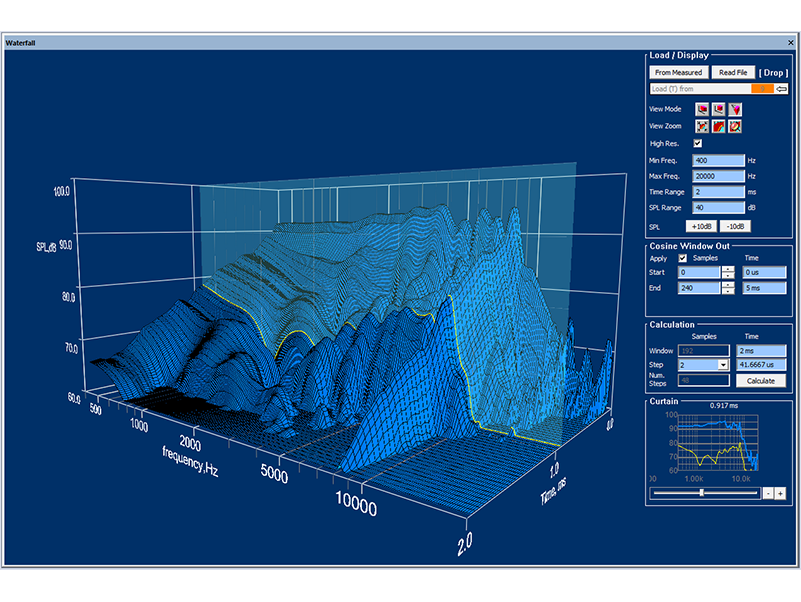Toggle the High Res. checkbox

[698, 144]
